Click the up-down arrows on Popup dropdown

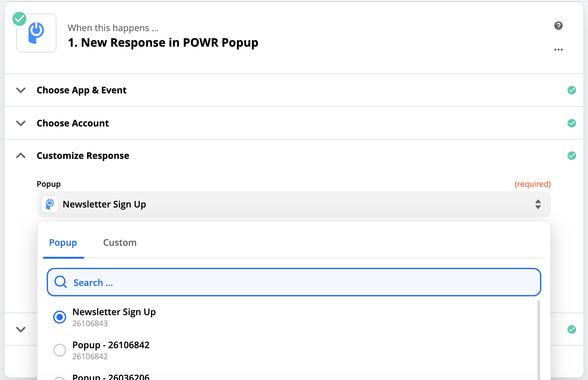[x=538, y=204]
